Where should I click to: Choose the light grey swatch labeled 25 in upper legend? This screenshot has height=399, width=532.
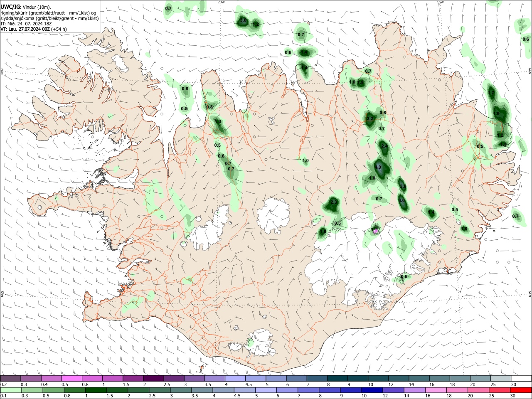pyautogui.click(x=500, y=379)
